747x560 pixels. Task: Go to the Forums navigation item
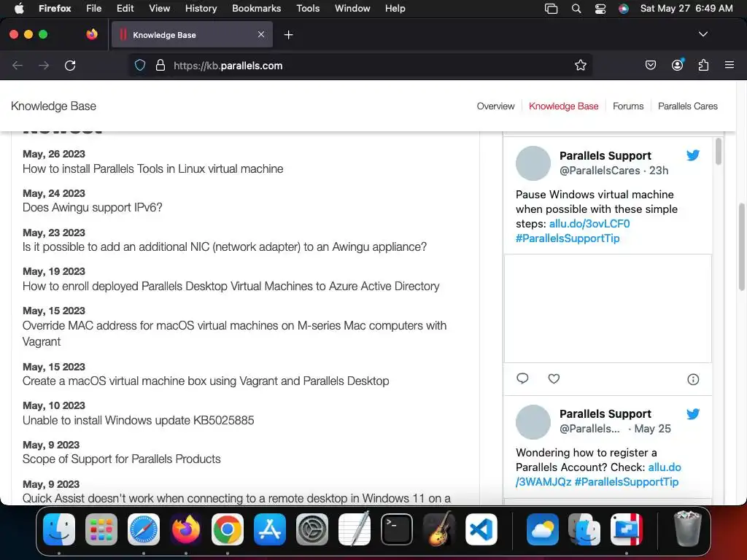[628, 106]
